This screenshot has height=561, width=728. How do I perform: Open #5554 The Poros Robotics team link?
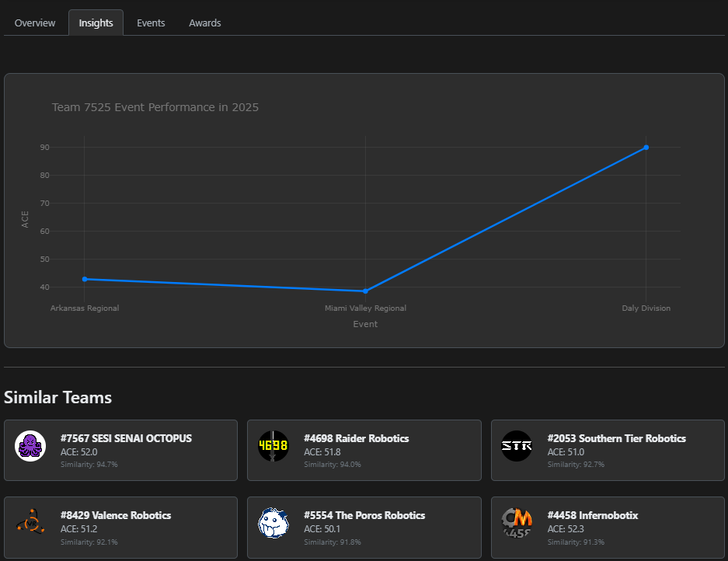(x=364, y=515)
